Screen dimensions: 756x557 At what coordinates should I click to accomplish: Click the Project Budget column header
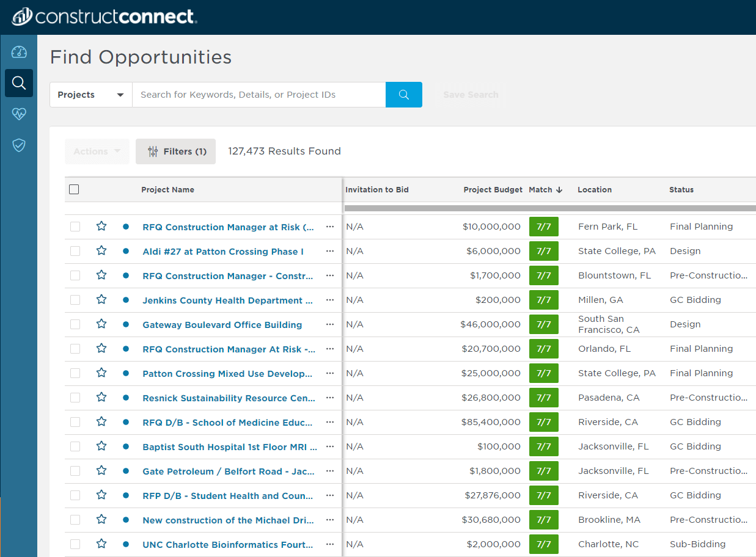click(x=493, y=189)
